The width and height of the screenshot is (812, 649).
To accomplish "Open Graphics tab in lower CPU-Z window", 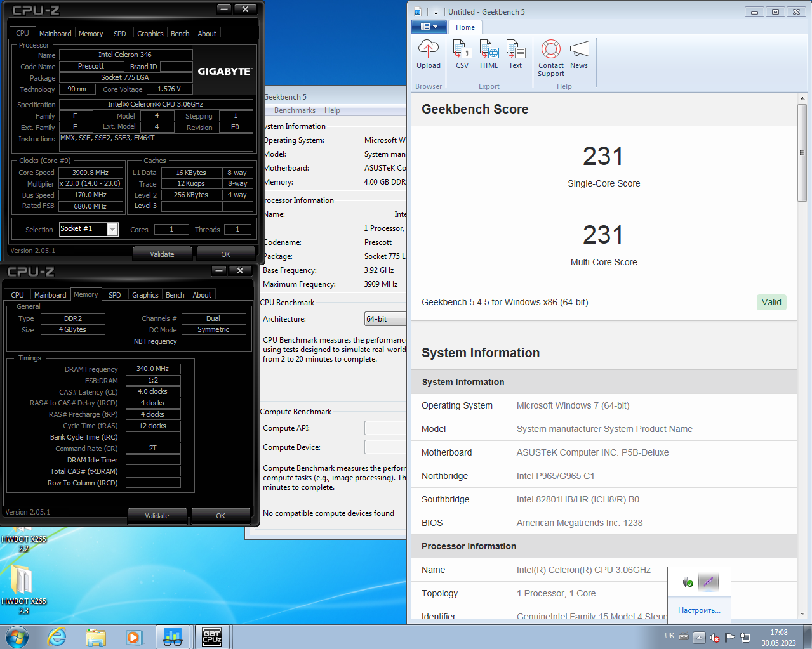I will (145, 295).
